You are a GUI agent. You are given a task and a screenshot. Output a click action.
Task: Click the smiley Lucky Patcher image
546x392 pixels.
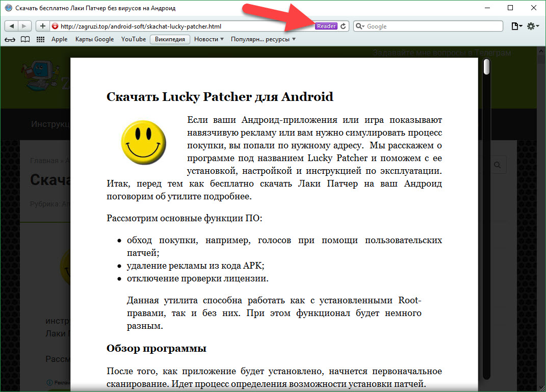(x=143, y=143)
